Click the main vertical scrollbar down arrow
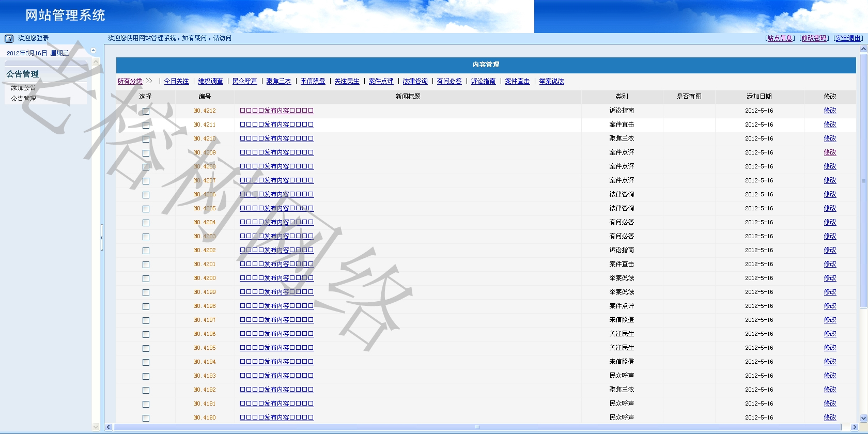The image size is (868, 434). click(863, 418)
